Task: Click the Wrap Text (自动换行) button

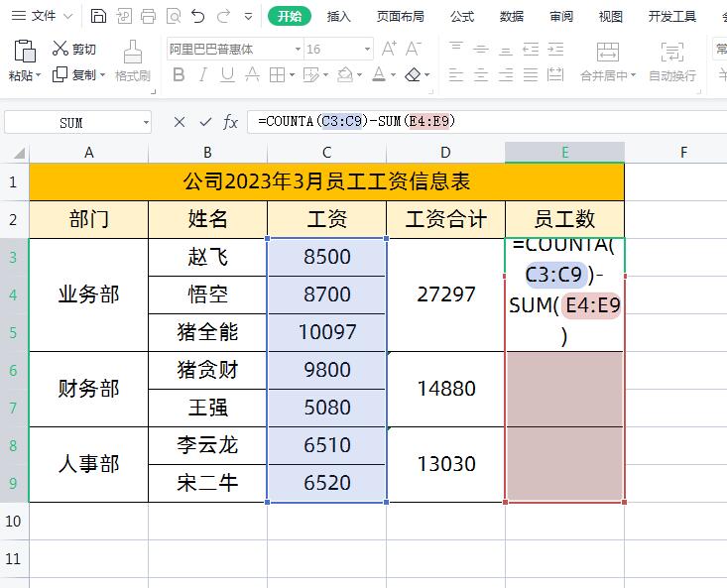Action: pos(672,60)
